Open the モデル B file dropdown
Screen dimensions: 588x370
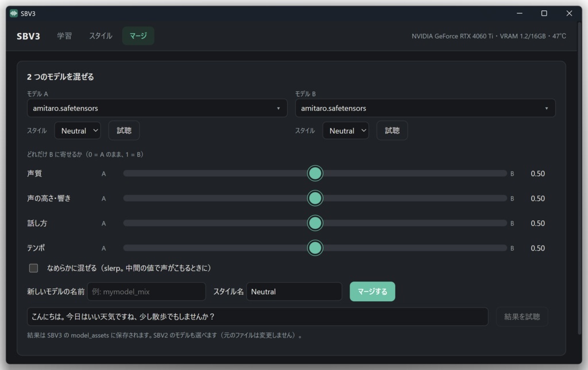point(425,108)
